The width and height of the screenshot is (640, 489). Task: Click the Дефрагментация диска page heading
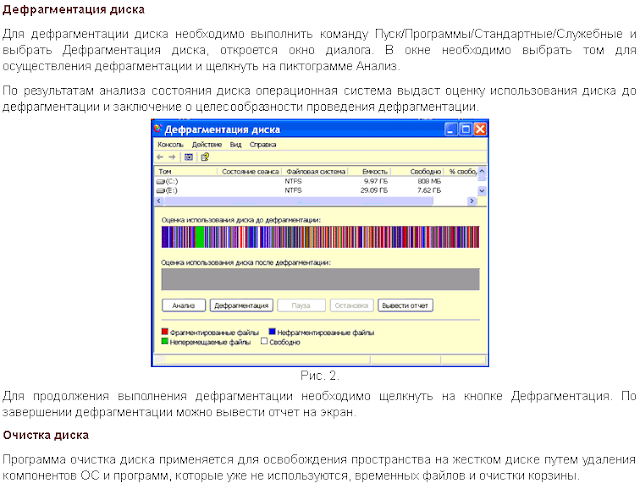coord(73,10)
